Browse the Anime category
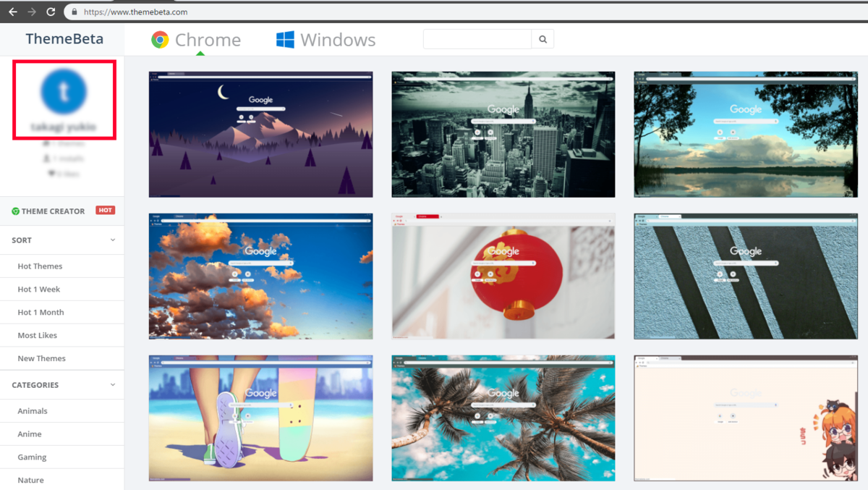The height and width of the screenshot is (490, 868). (30, 434)
